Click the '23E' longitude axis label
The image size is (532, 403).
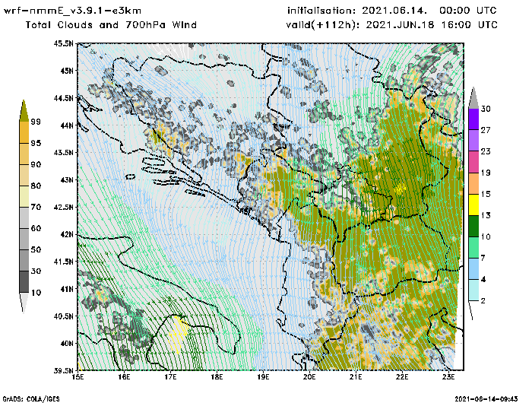[x=448, y=377]
